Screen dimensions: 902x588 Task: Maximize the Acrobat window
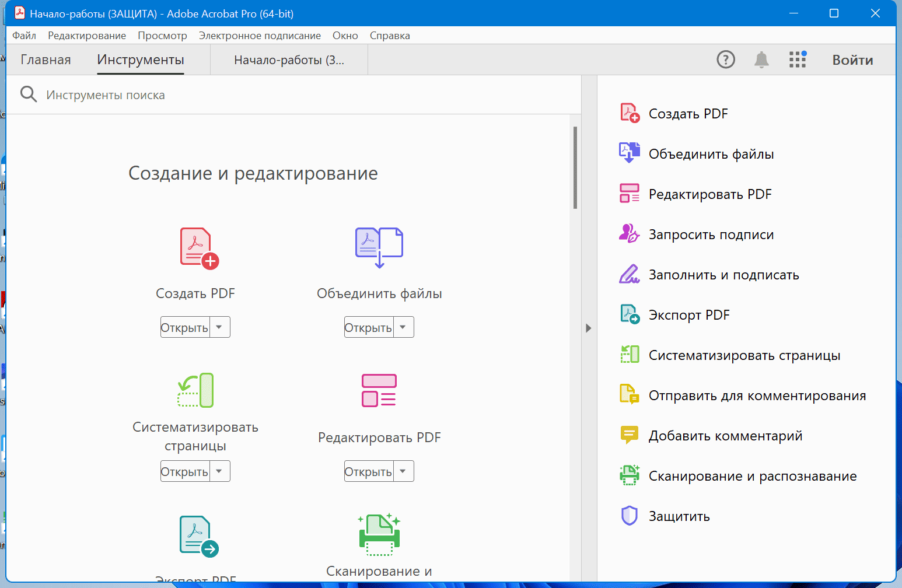[834, 13]
